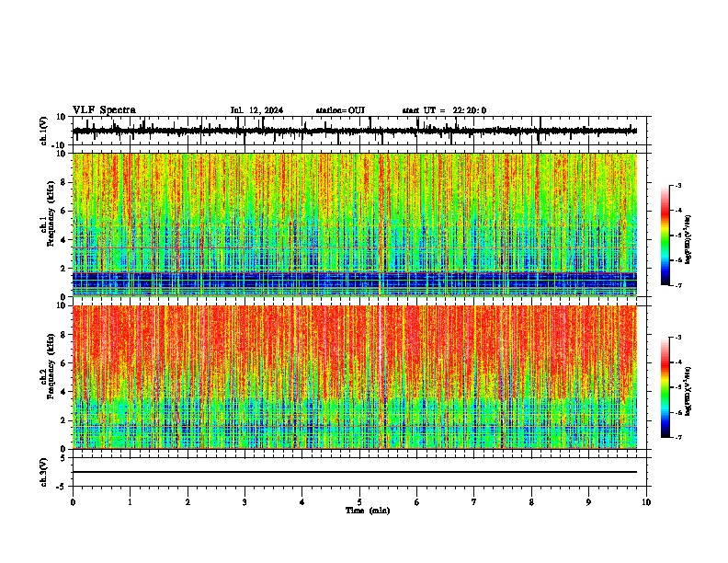Click the ch.2 colorbar log(PSD) label
The image size is (728, 563).
coord(688,391)
